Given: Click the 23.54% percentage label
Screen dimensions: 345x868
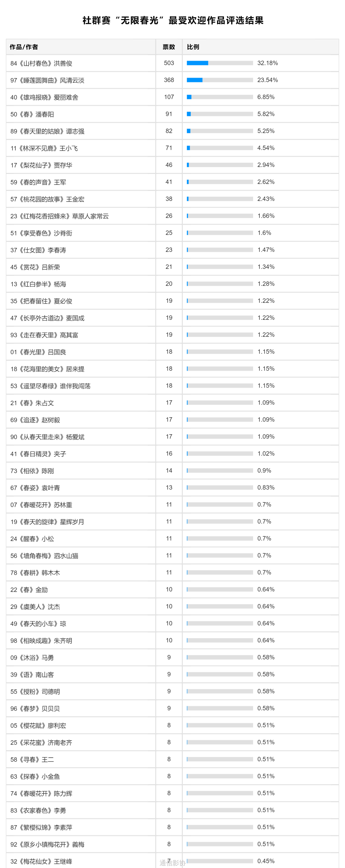Looking at the screenshot, I should pyautogui.click(x=268, y=80).
